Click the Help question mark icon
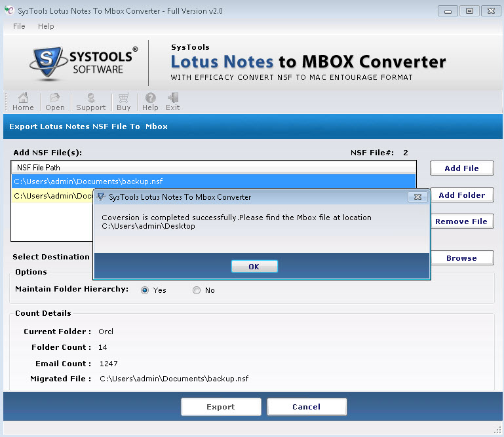This screenshot has height=437, width=504. [150, 102]
